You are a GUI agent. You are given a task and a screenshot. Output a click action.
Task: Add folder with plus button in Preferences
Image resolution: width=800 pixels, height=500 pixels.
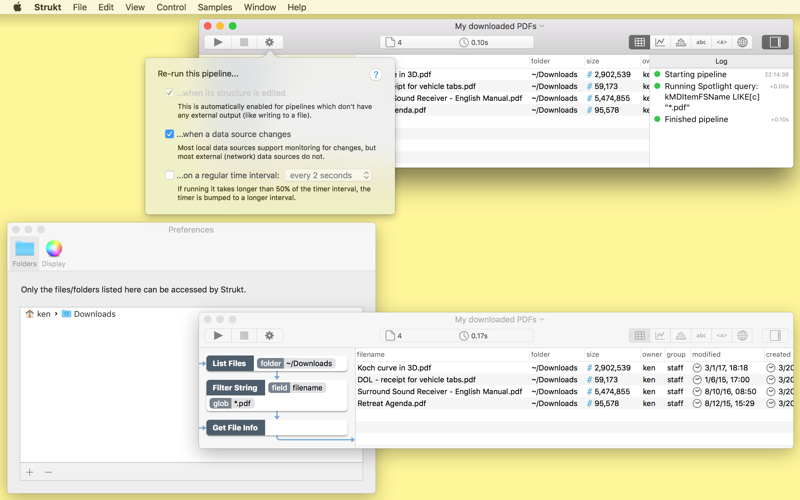[x=30, y=472]
